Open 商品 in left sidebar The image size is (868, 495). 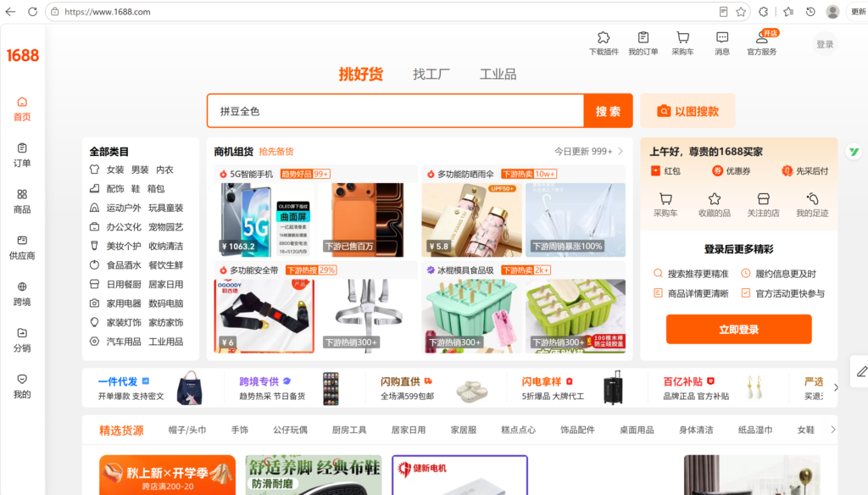pos(22,202)
